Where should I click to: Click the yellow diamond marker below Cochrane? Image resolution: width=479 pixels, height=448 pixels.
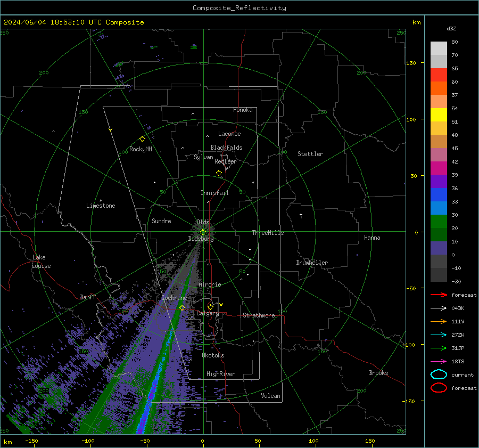pos(182,307)
